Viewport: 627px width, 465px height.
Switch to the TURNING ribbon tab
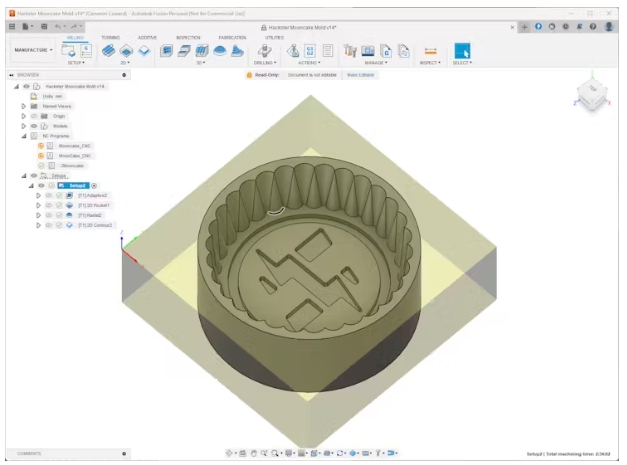[110, 37]
